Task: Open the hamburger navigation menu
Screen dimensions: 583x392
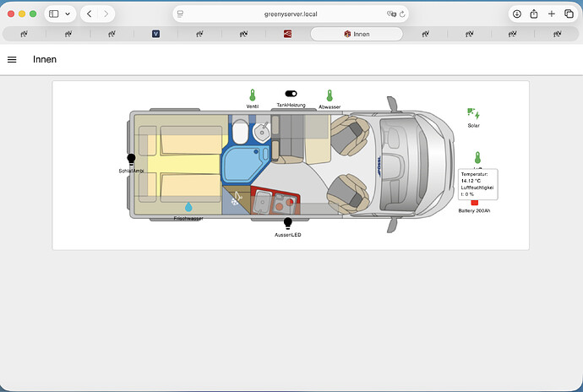Action: pyautogui.click(x=12, y=60)
